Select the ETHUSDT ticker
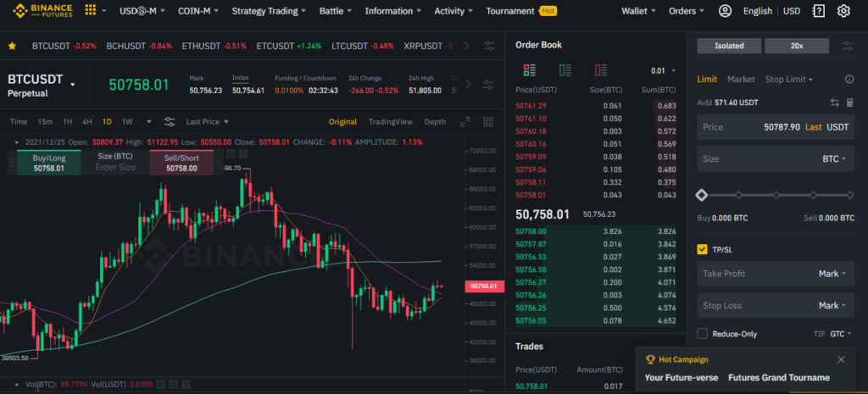 point(214,46)
